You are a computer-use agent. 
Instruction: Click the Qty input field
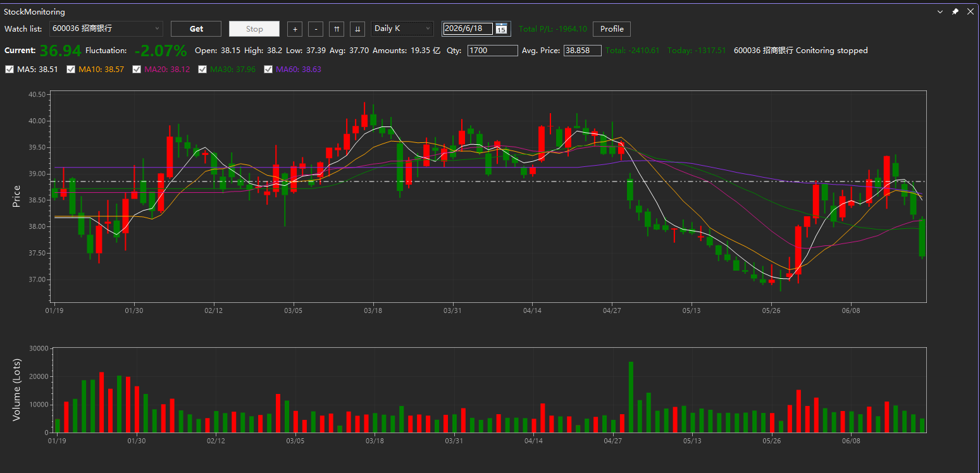pyautogui.click(x=493, y=51)
